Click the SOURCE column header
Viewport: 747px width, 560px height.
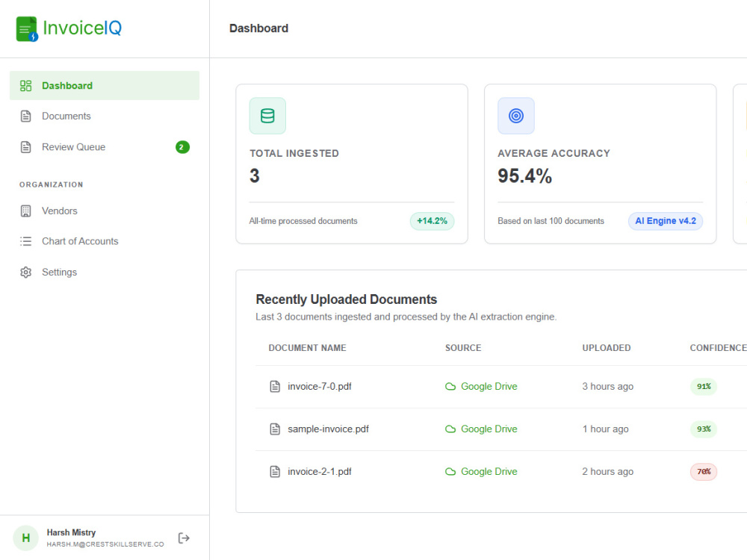pos(463,348)
